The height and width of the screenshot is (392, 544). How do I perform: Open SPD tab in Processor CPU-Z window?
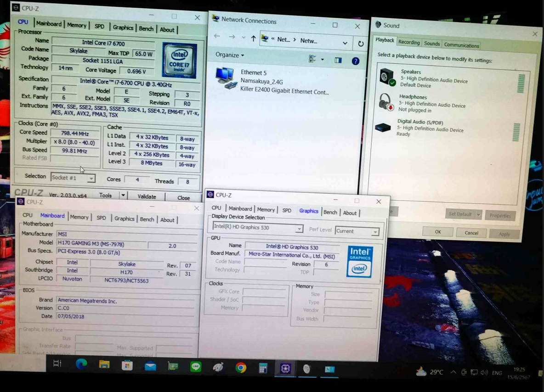100,26
